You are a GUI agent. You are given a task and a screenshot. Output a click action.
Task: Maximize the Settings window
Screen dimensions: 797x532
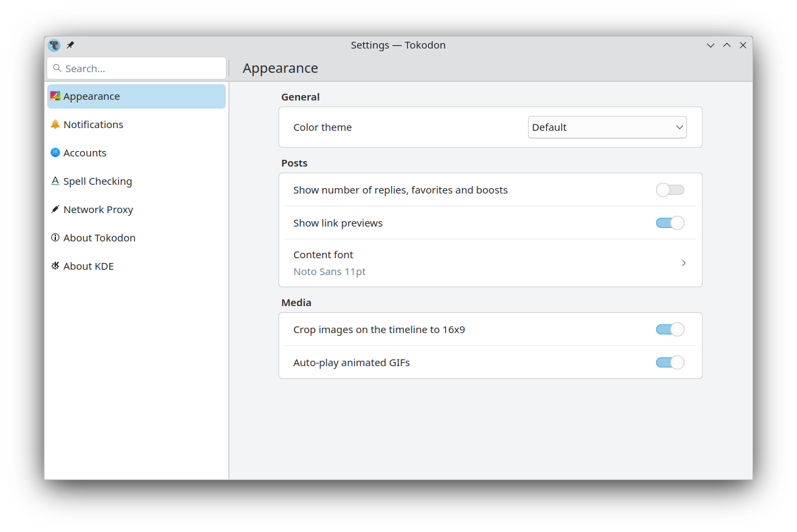(x=726, y=45)
